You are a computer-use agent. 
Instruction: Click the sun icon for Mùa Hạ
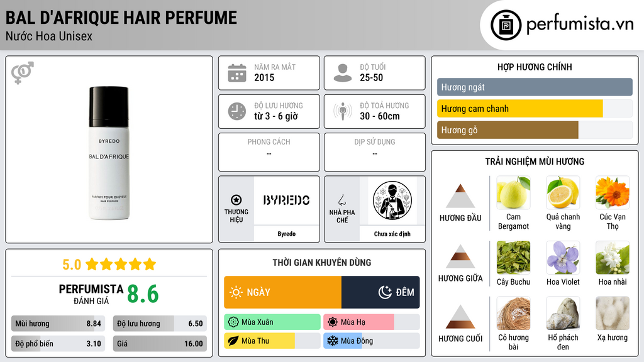tap(333, 322)
